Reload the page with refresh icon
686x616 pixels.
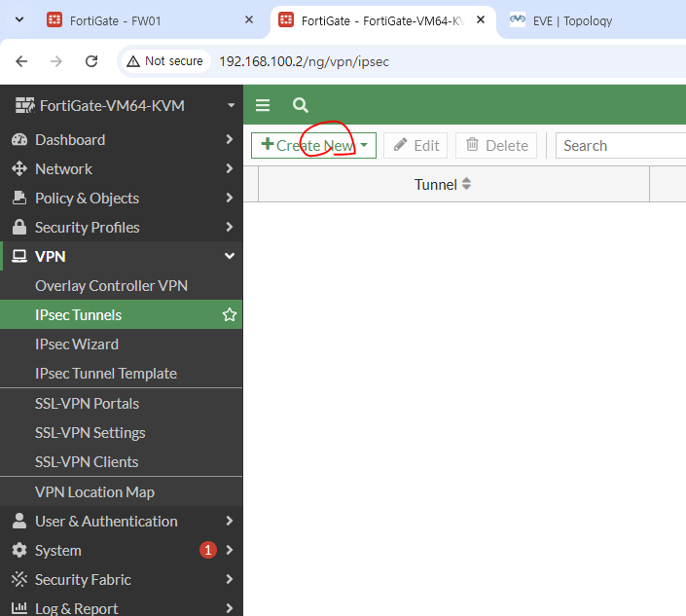[x=91, y=61]
